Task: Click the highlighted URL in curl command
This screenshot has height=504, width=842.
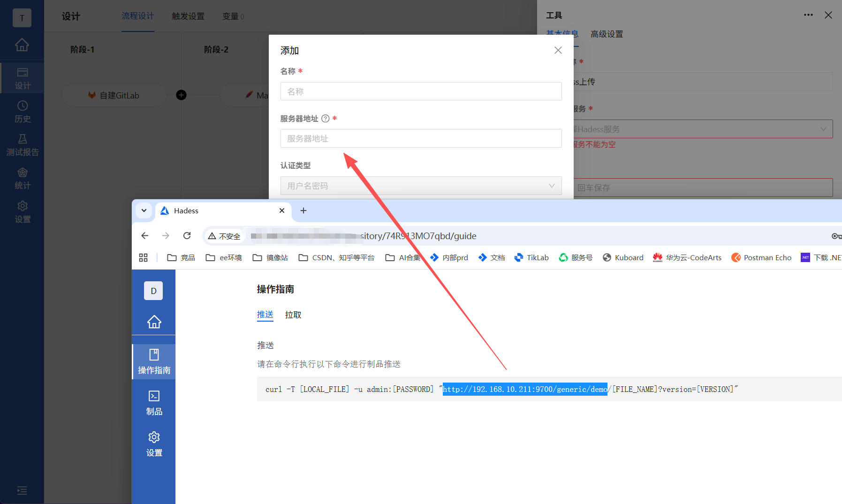Action: pyautogui.click(x=525, y=389)
